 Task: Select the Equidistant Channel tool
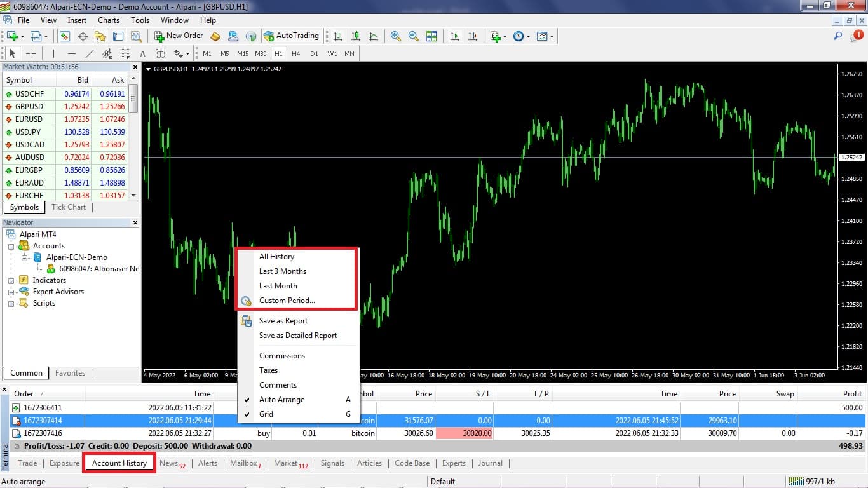tap(107, 53)
